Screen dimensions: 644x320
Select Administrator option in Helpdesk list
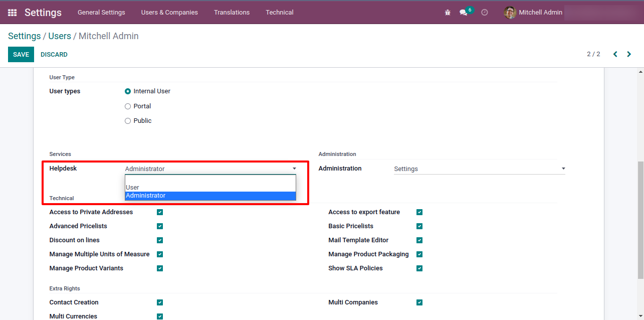210,196
